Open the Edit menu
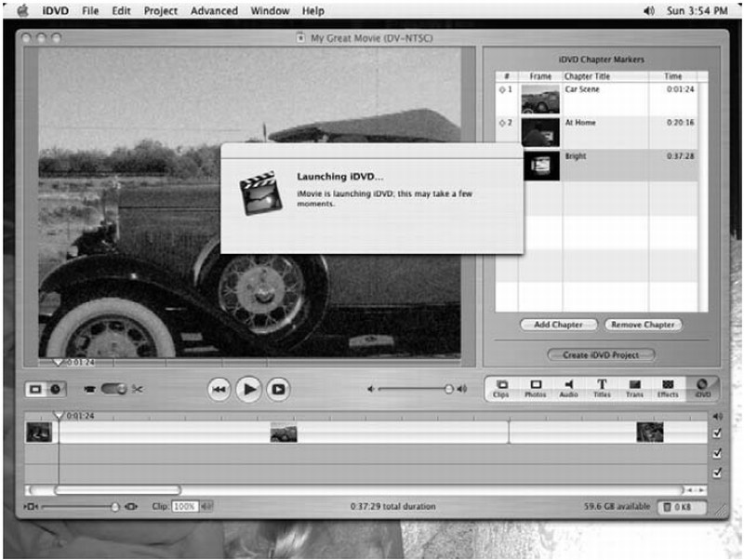744x560 pixels. coord(121,10)
